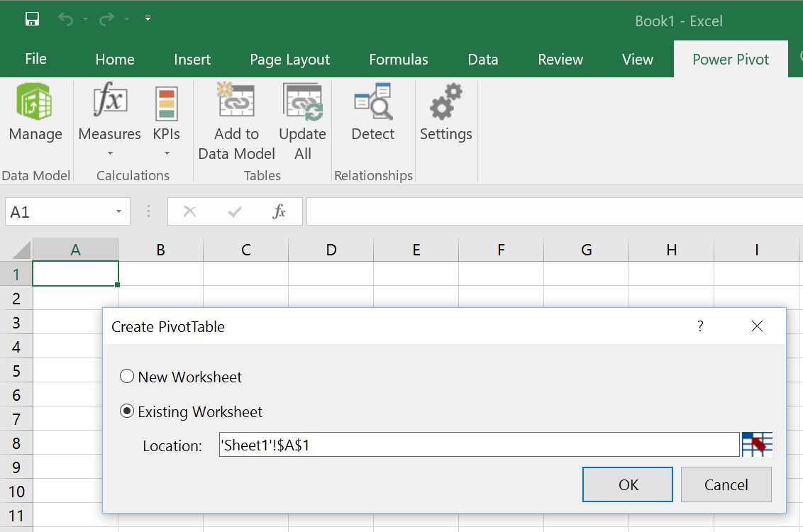803x532 pixels.
Task: Open the Data ribbon tab
Action: pyautogui.click(x=483, y=59)
